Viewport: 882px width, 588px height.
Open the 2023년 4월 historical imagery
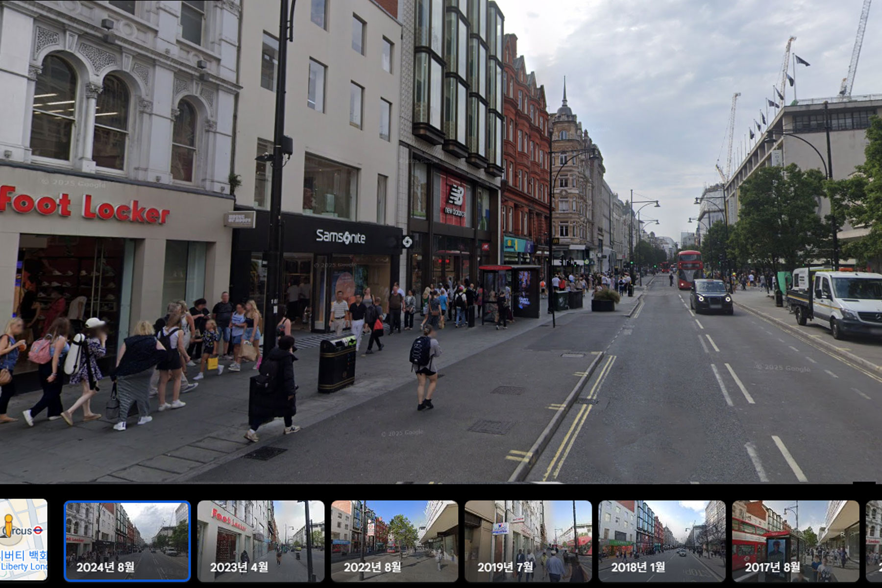point(261,540)
